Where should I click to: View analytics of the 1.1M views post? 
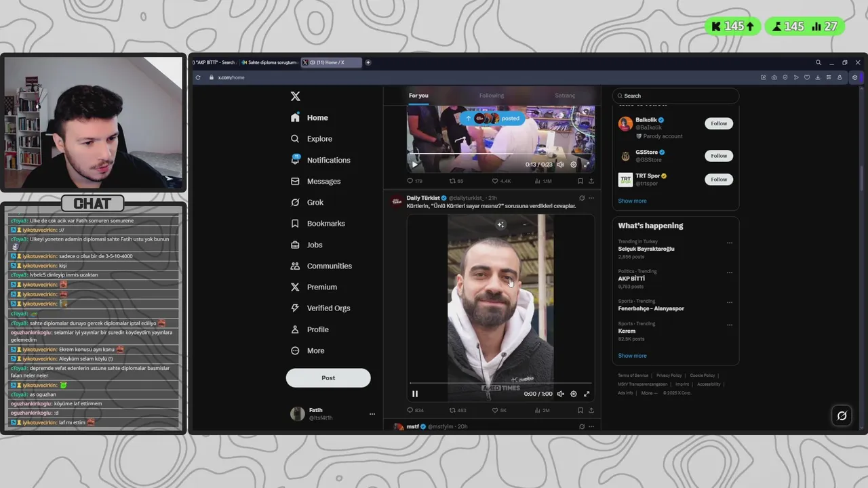(x=538, y=181)
